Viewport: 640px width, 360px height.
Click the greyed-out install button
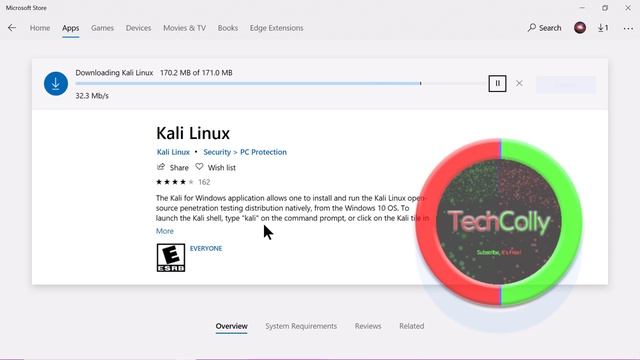point(566,84)
